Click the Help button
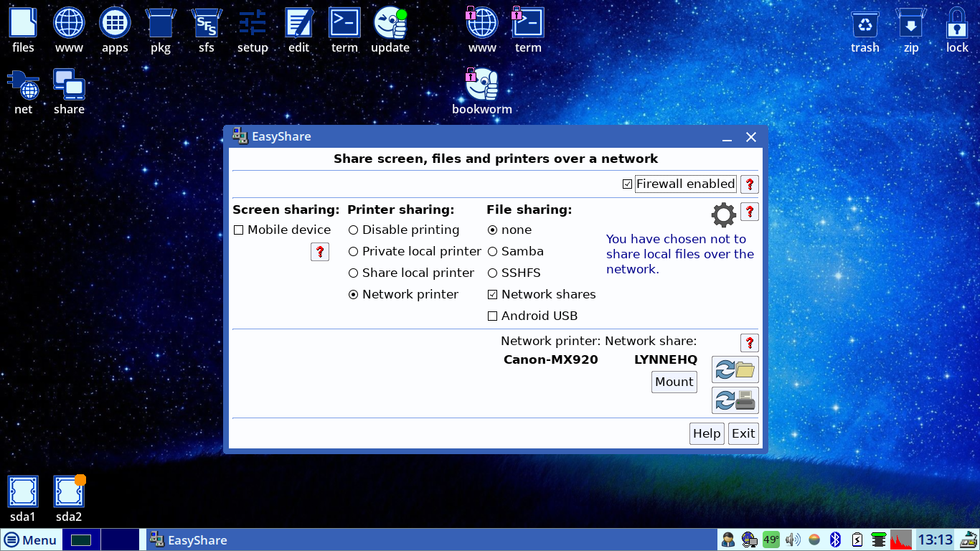This screenshot has width=980, height=551. 707,433
